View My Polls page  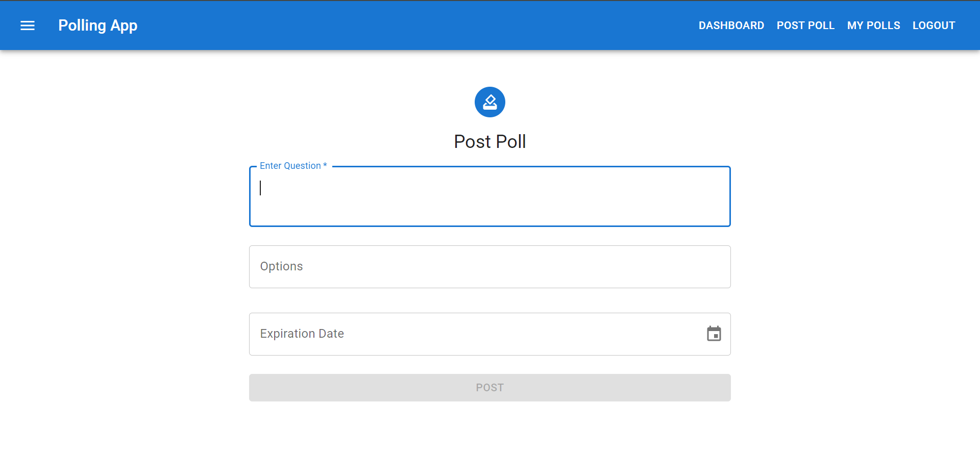coord(873,26)
